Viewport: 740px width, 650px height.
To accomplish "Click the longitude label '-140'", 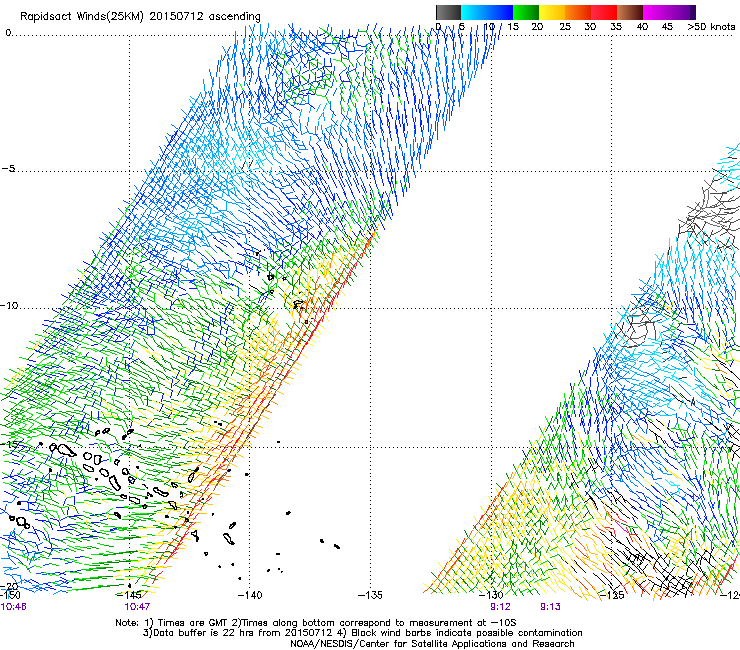I will pyautogui.click(x=250, y=595).
